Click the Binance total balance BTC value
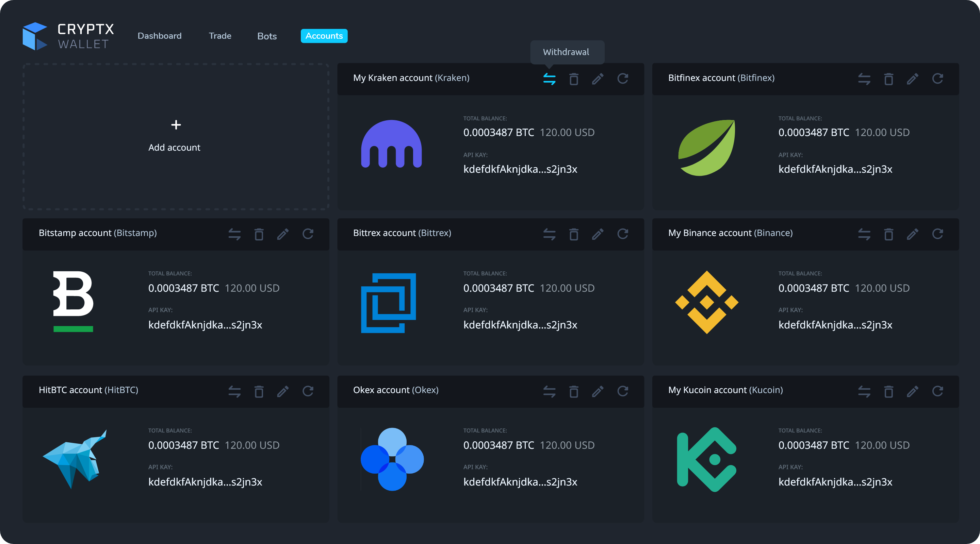 814,288
